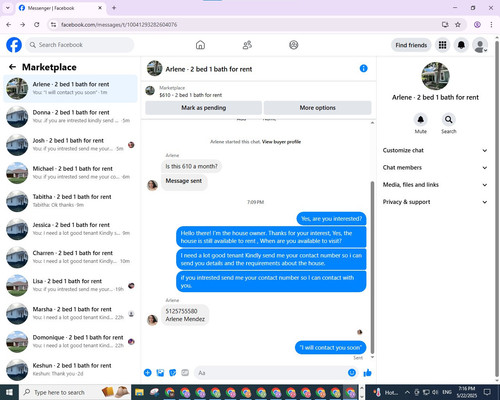Open the emoji picker
This screenshot has height=400, width=500.
[352, 373]
